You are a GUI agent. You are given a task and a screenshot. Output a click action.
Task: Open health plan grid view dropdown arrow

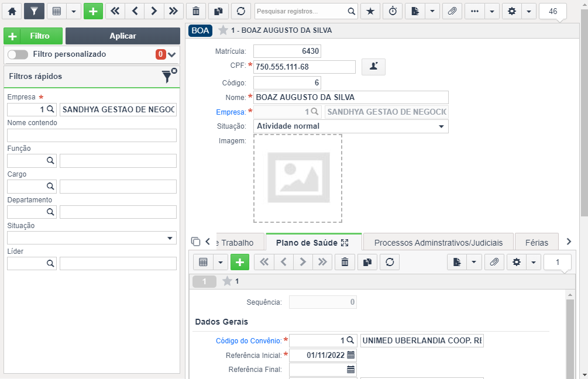(x=221, y=262)
